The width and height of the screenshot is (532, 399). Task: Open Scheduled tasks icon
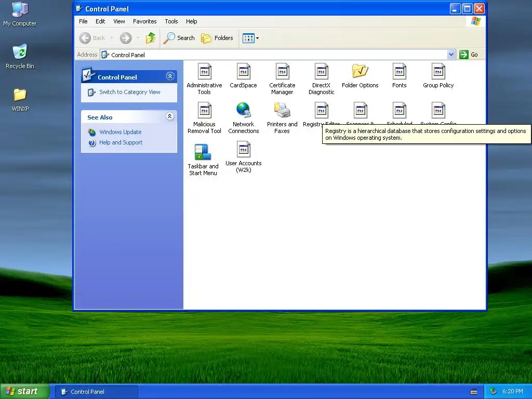[x=400, y=111]
